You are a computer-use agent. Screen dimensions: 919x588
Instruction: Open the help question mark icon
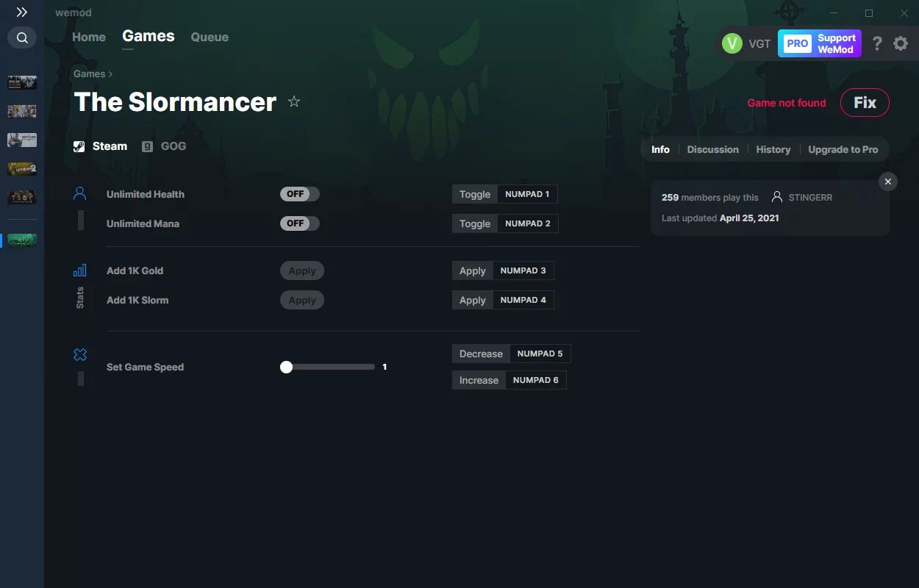(877, 43)
